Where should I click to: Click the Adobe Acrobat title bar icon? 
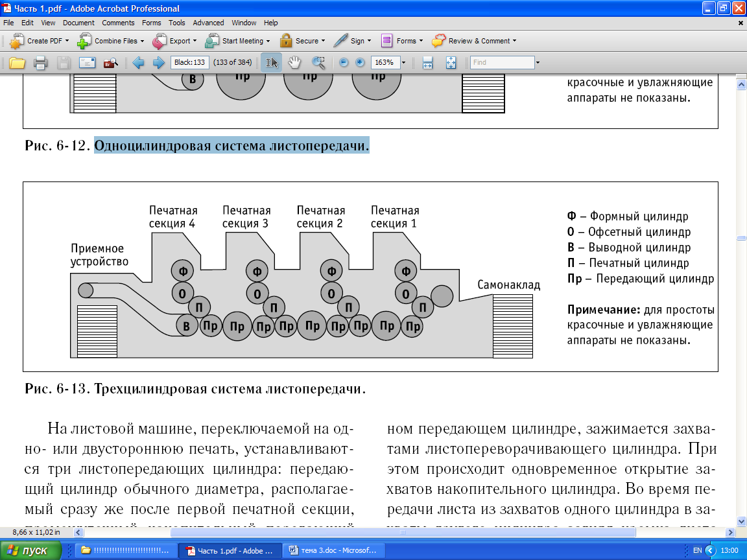[6, 8]
